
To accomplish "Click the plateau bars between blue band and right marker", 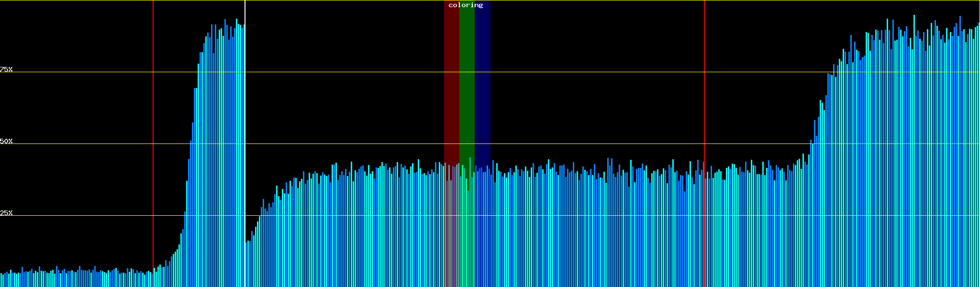I will coord(598,230).
